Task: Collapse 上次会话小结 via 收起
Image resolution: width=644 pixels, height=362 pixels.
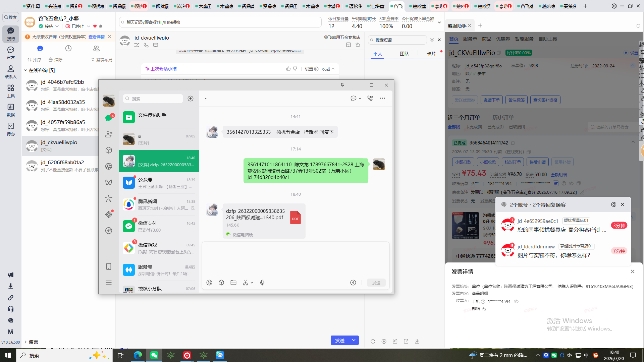Action: point(328,69)
